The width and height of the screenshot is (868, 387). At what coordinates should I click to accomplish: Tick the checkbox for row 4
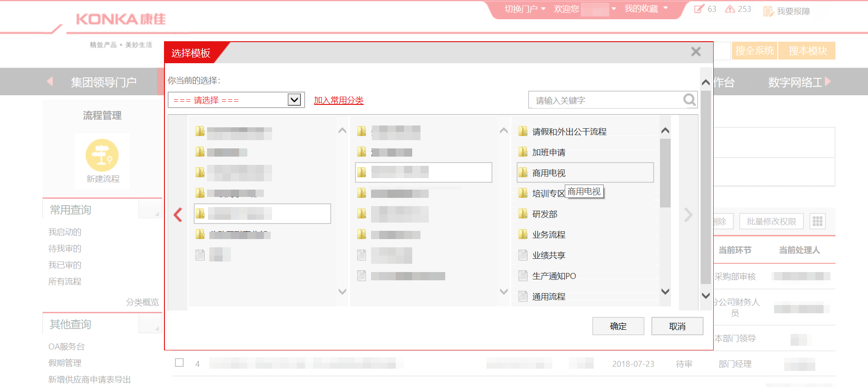[x=180, y=363]
